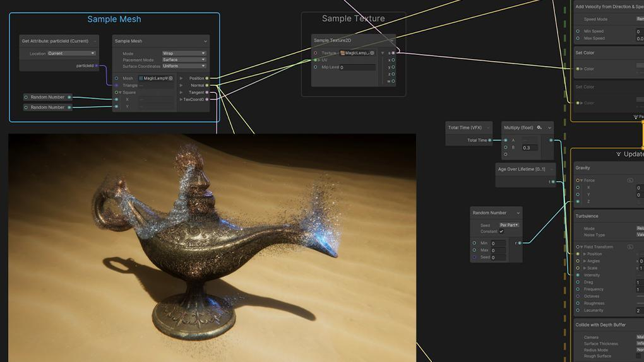Collapse the Field Transform foldout
Screen dimensions: 644x362
[x=581, y=247]
